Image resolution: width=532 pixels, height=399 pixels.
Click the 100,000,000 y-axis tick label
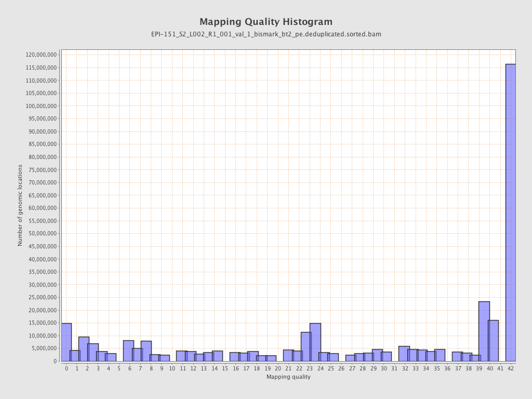(x=41, y=106)
